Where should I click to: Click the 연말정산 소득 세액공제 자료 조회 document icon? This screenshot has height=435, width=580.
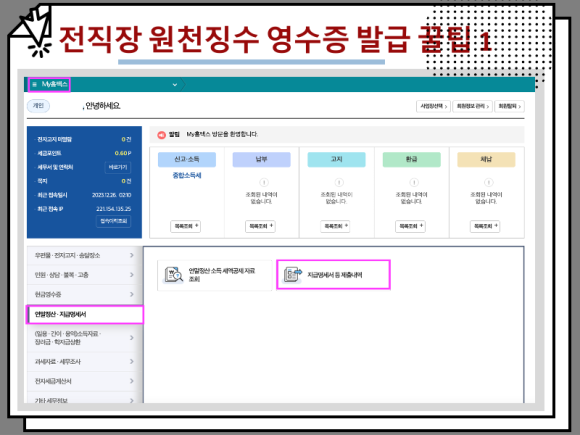tap(173, 274)
